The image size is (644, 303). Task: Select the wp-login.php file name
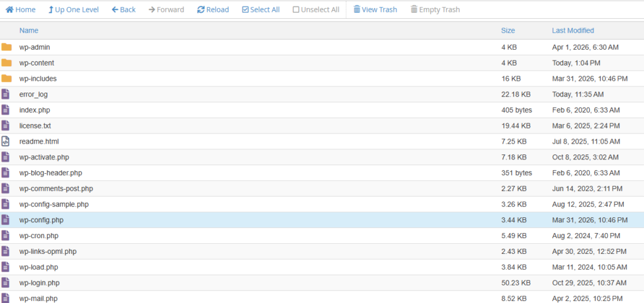pyautogui.click(x=40, y=283)
